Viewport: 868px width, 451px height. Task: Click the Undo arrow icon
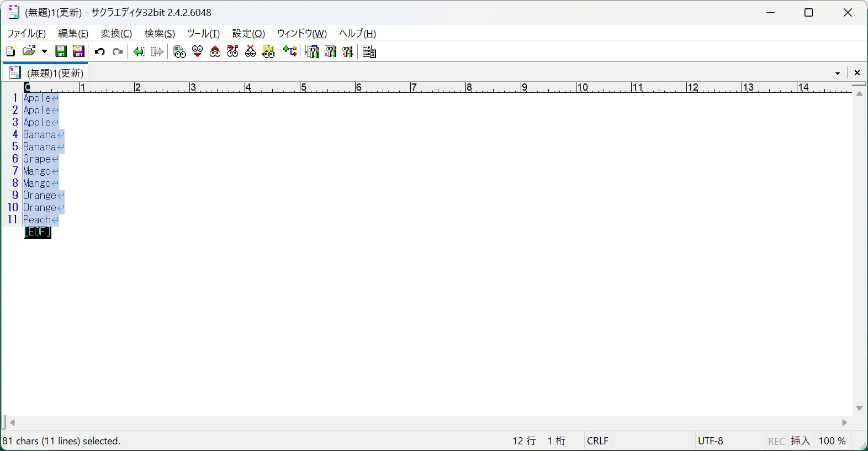[100, 52]
